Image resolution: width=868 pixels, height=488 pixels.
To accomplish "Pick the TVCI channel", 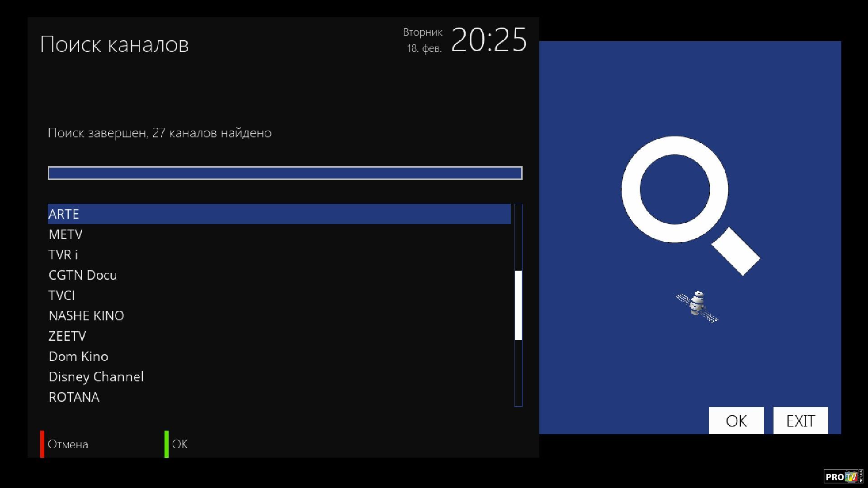I will point(279,295).
